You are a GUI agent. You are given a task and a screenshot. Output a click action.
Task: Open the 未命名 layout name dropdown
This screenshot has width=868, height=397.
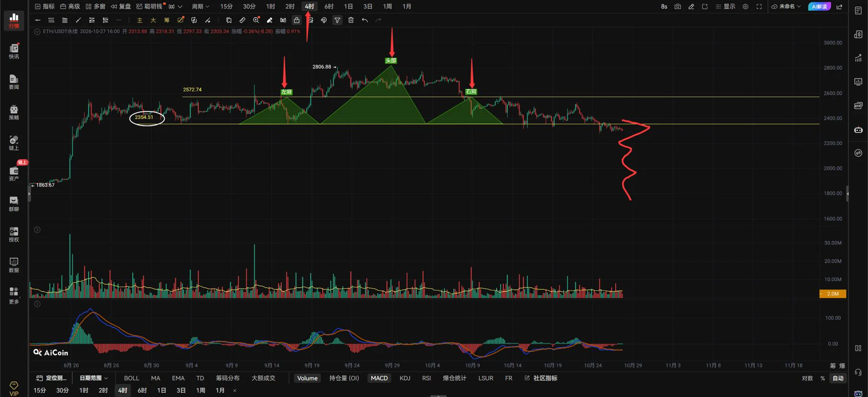point(786,7)
